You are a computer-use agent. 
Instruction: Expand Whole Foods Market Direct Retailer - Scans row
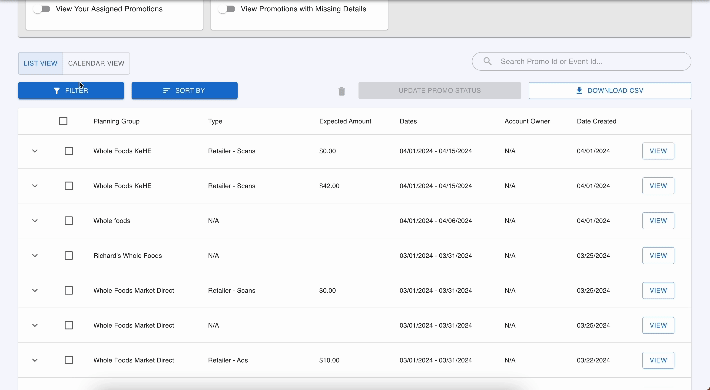(x=35, y=290)
